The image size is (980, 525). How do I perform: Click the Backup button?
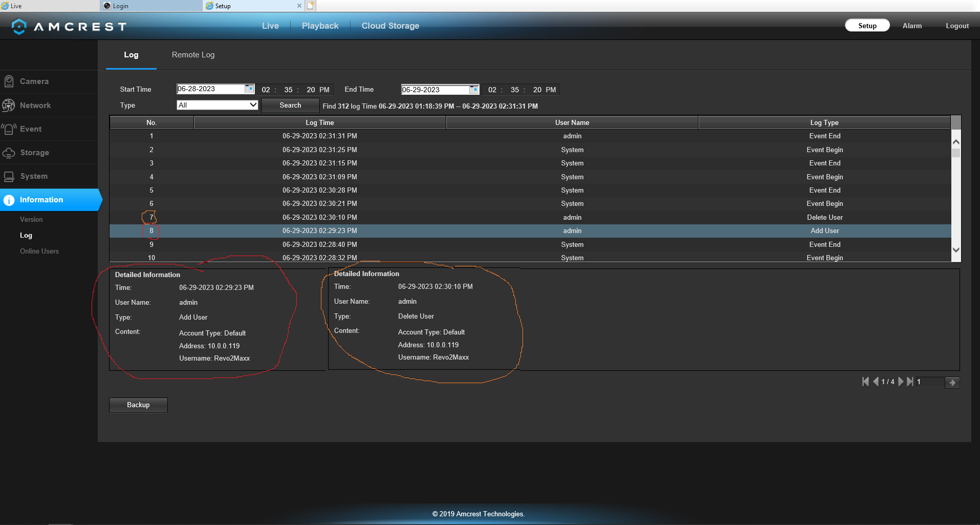pos(138,405)
